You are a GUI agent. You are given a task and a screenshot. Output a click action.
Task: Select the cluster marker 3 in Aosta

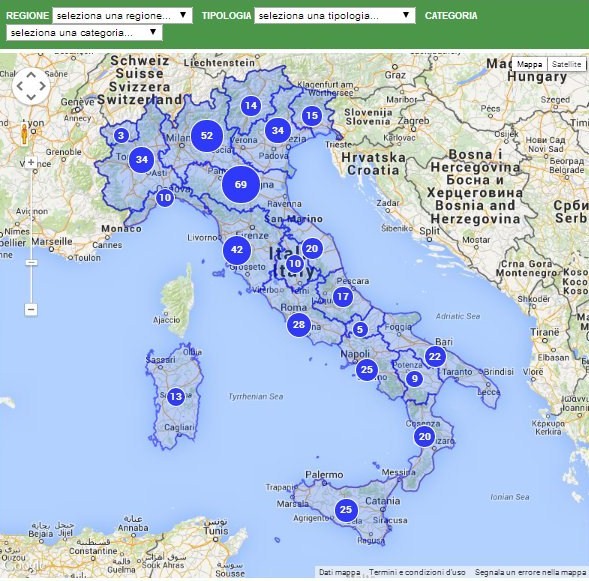(121, 136)
